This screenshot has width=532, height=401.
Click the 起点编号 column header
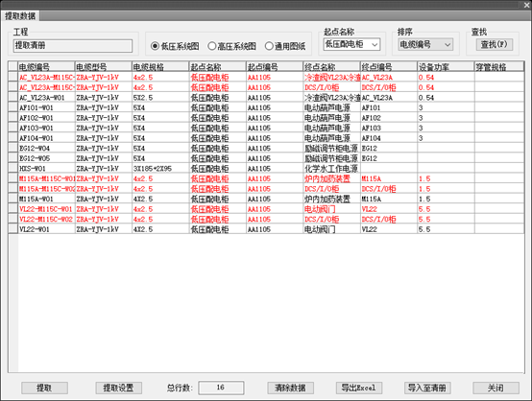[275, 67]
